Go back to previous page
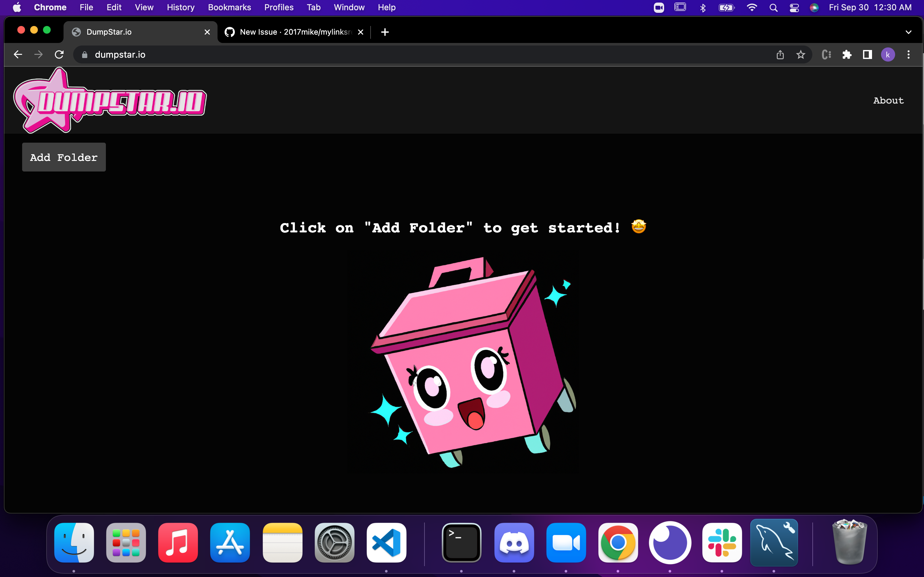 18,54
